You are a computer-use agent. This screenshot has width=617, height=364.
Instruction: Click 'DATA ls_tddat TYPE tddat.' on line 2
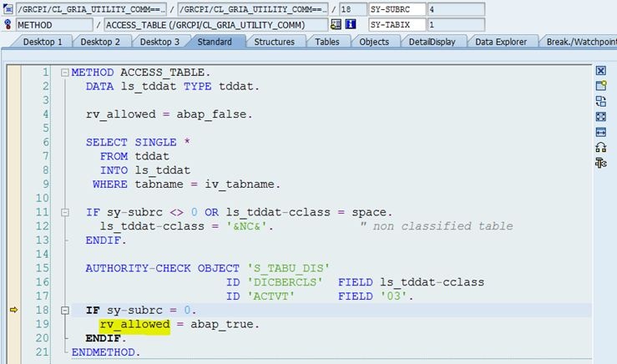(173, 87)
